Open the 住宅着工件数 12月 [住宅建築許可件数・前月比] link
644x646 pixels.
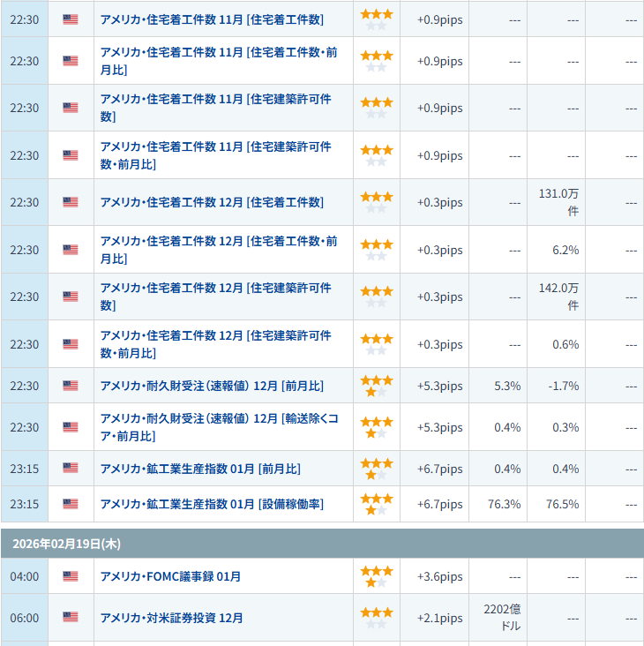click(x=215, y=344)
